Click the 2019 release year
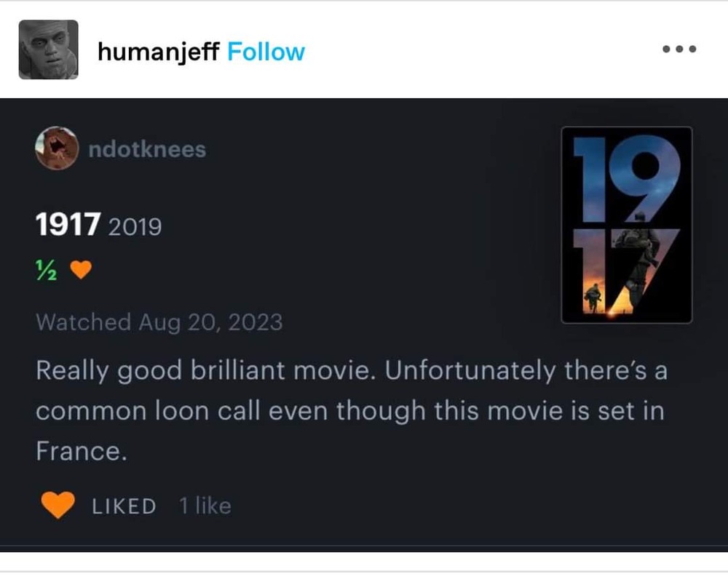 coord(134,226)
